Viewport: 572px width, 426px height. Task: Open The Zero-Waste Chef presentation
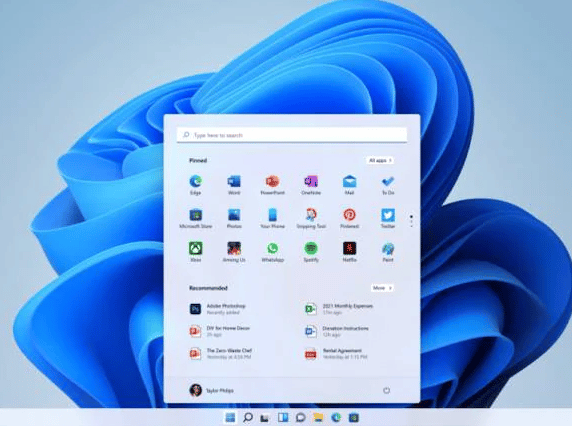click(x=221, y=353)
